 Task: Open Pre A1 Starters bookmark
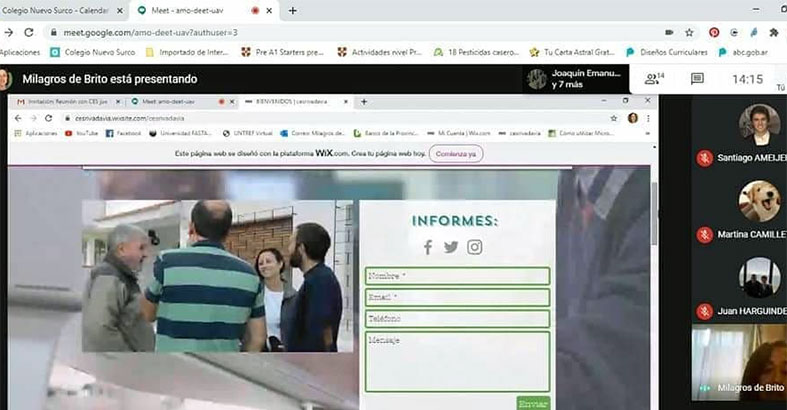(x=283, y=52)
